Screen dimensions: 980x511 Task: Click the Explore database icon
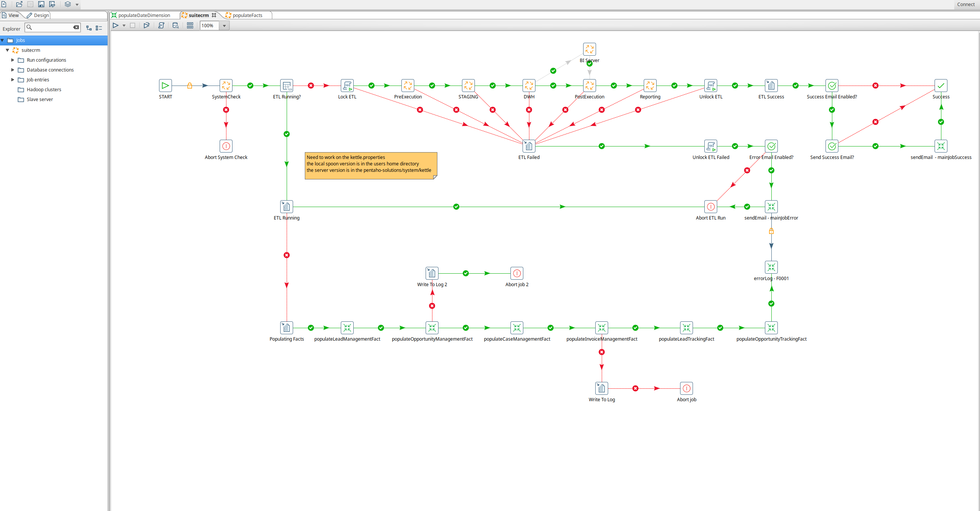(175, 25)
